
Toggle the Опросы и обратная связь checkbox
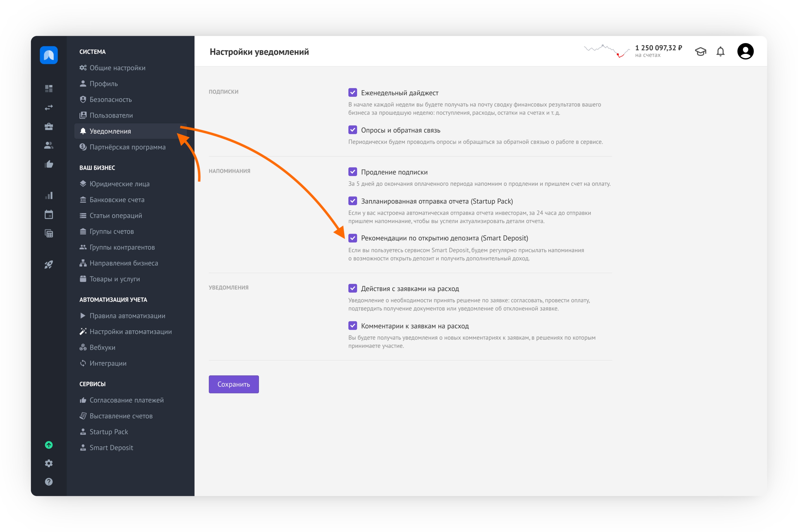pyautogui.click(x=353, y=130)
